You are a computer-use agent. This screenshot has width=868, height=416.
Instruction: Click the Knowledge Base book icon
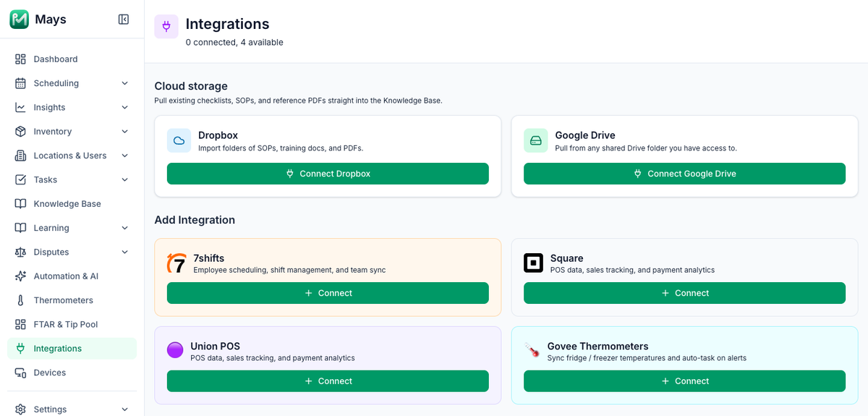[x=20, y=204]
